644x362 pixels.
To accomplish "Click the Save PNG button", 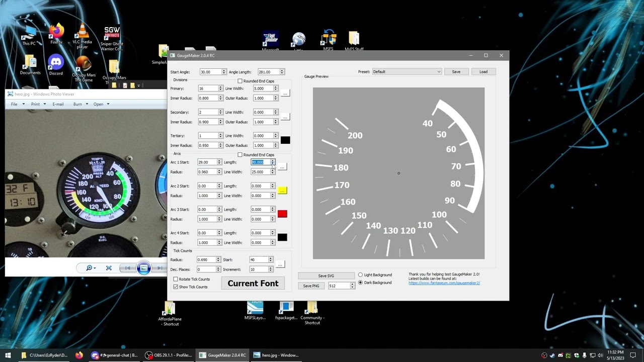I will click(311, 286).
